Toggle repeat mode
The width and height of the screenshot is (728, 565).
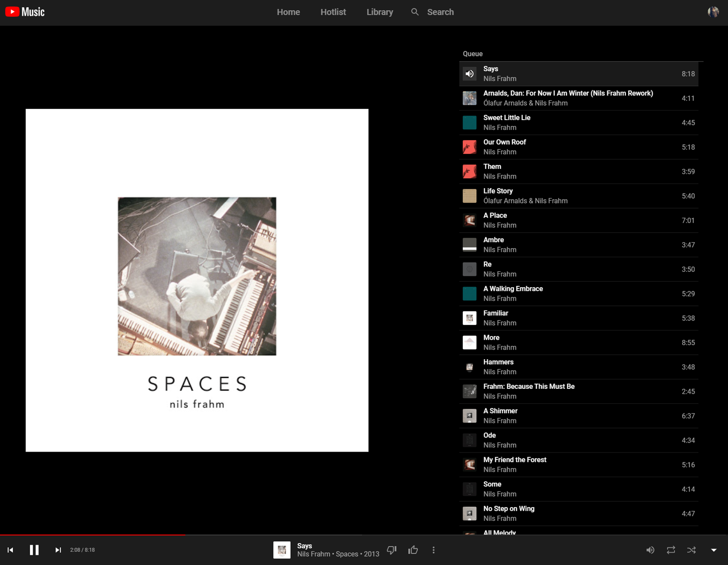click(x=671, y=550)
